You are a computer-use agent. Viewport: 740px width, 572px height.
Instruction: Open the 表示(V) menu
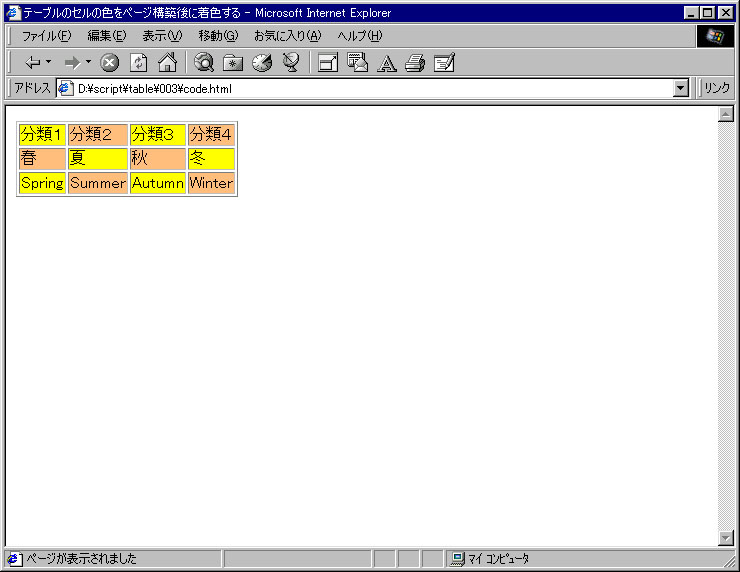162,36
